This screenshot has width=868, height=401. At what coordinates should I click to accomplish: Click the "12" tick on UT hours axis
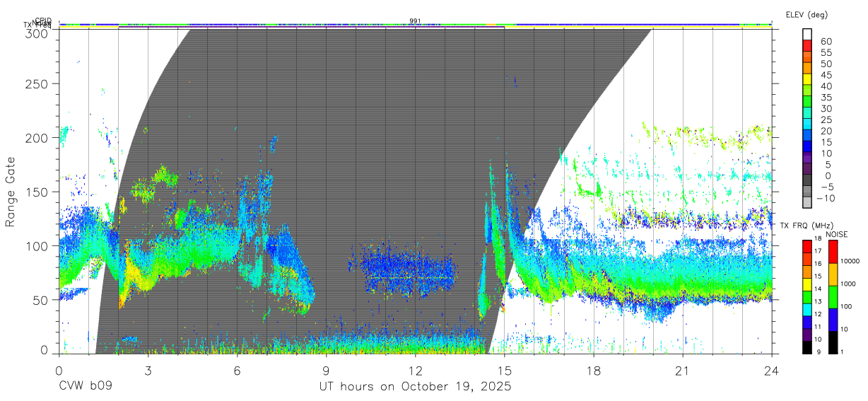[x=415, y=370]
